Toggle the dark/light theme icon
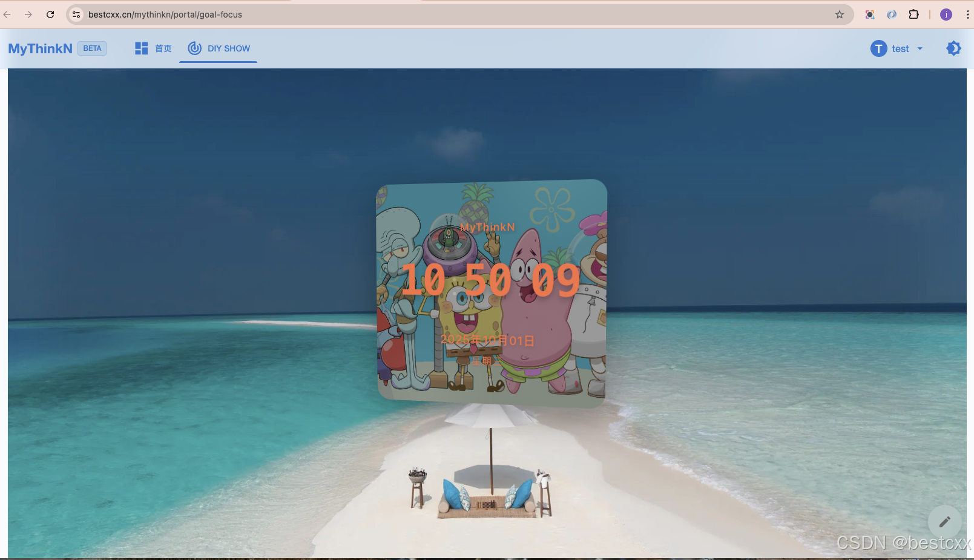This screenshot has height=560, width=974. 953,48
